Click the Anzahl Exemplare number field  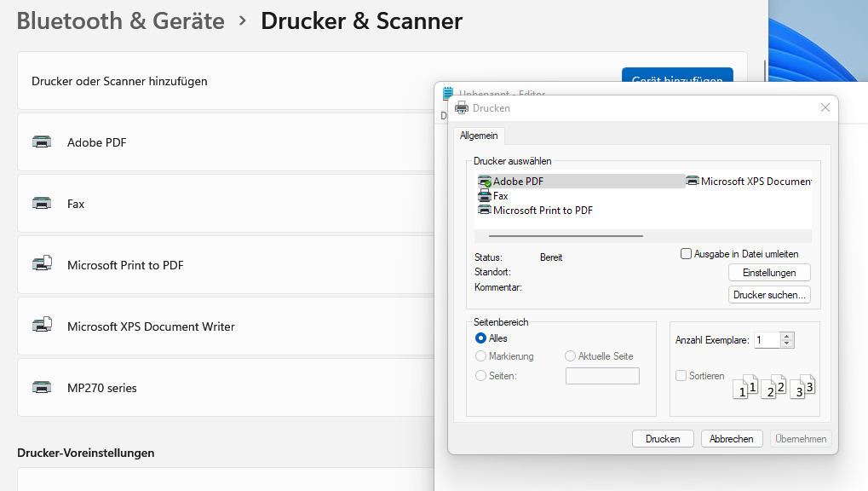tap(767, 340)
